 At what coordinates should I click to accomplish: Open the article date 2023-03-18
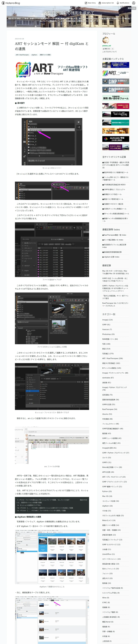pos(19,39)
